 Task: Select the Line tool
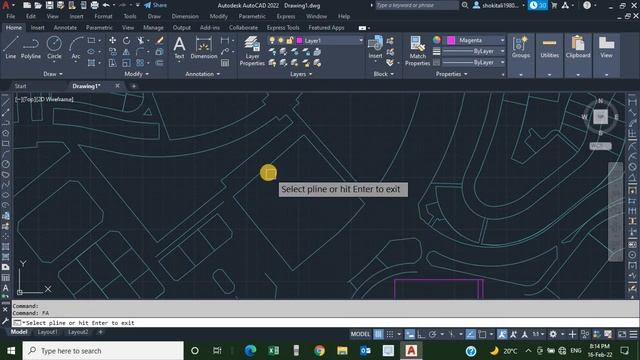pyautogui.click(x=11, y=47)
